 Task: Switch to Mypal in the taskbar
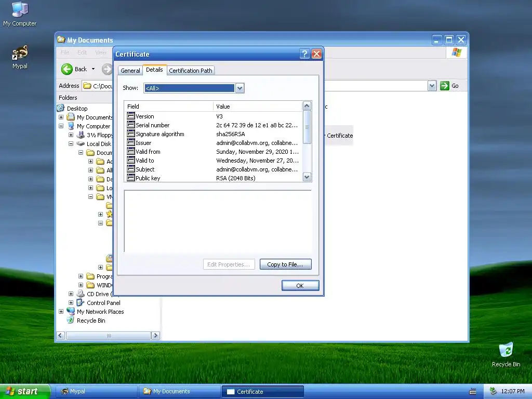tap(96, 392)
